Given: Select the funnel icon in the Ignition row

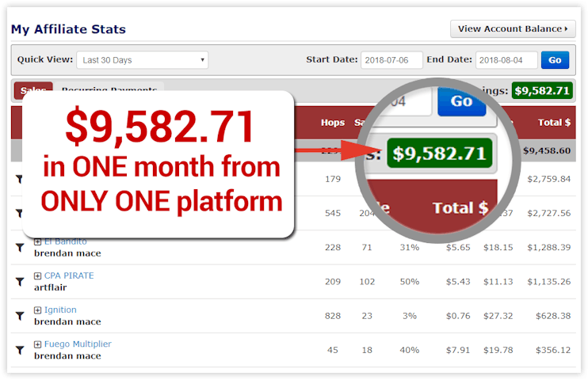Looking at the screenshot, I should point(20,316).
